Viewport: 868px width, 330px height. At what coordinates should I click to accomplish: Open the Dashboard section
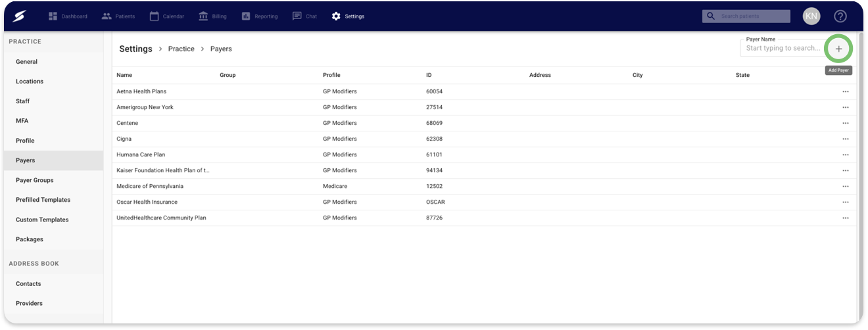(68, 16)
